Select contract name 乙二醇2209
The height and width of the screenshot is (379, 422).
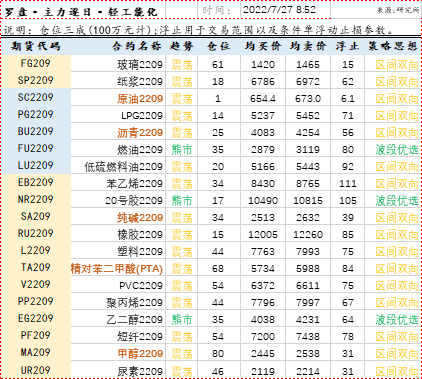click(135, 320)
